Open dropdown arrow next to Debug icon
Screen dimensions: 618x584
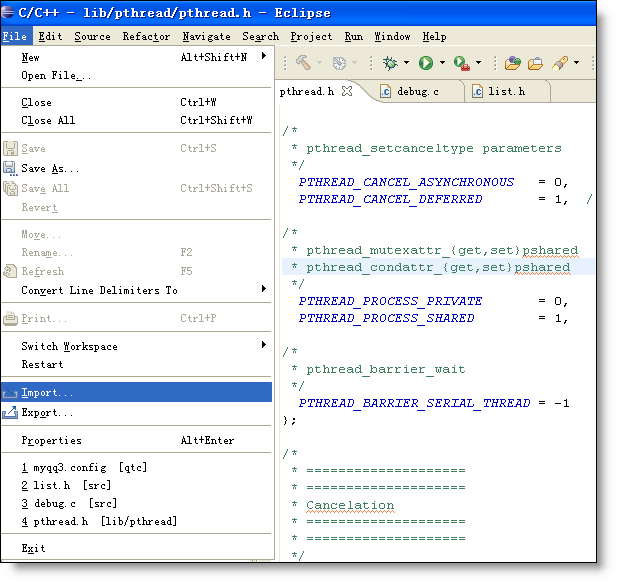[x=406, y=63]
